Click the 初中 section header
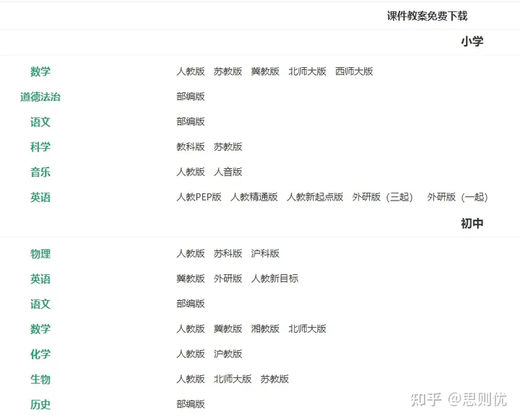The image size is (520, 420). pos(472,224)
